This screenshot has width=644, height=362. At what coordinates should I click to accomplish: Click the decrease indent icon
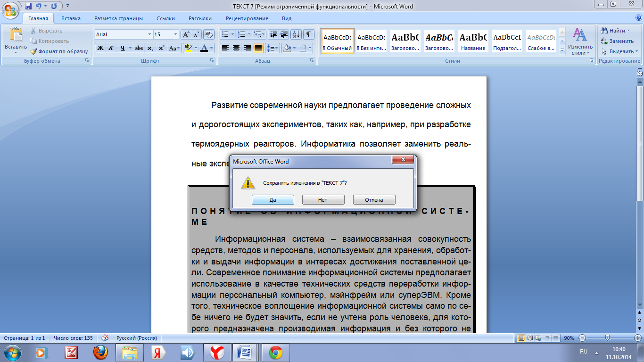coord(273,34)
